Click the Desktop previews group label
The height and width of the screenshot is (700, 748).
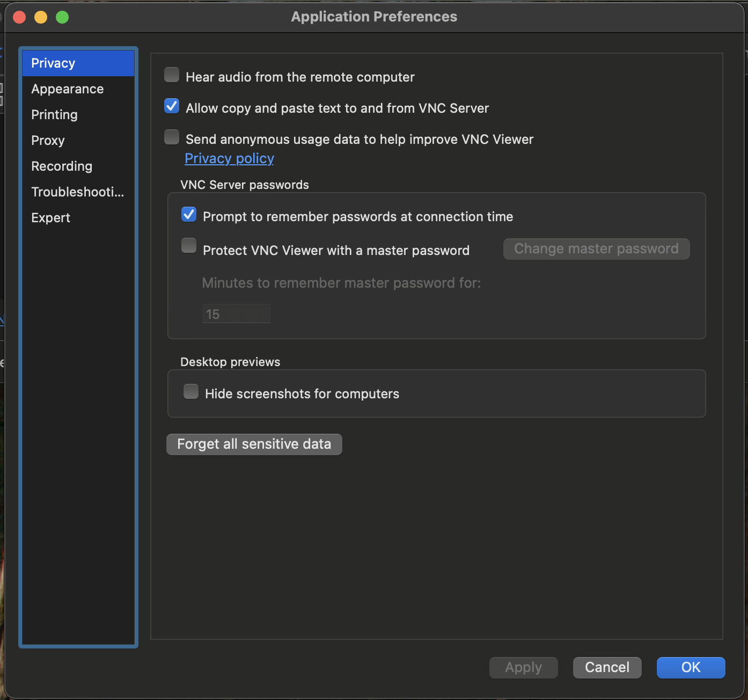tap(230, 362)
